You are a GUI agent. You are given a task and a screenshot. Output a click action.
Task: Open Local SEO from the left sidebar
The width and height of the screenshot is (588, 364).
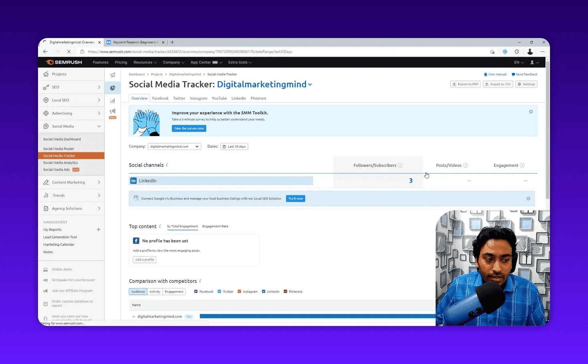[x=60, y=100]
